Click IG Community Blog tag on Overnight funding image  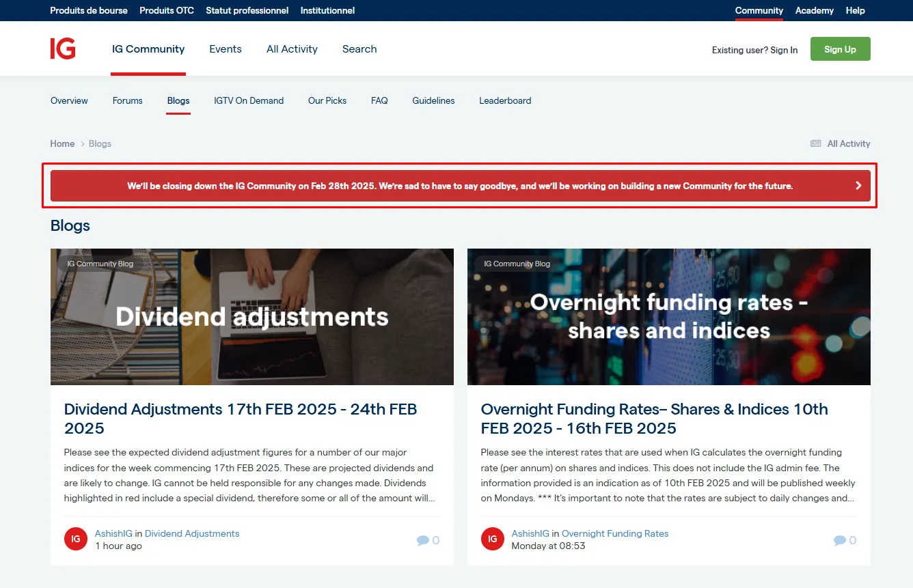tap(517, 264)
